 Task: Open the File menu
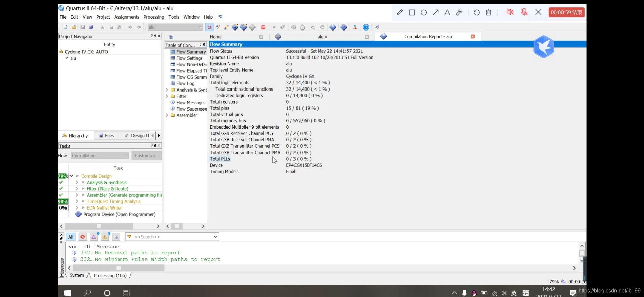[63, 17]
